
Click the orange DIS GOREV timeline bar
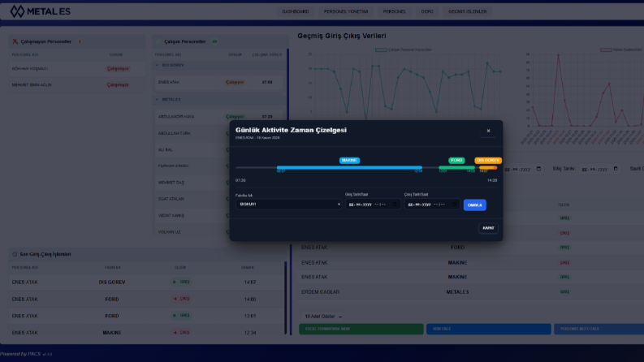[488, 167]
